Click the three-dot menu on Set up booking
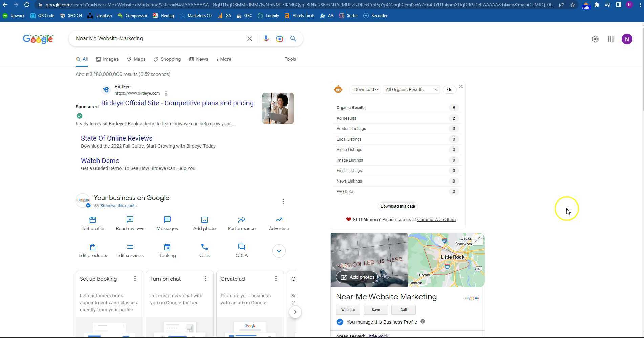Screen dimensions: 644x338 pos(135,279)
